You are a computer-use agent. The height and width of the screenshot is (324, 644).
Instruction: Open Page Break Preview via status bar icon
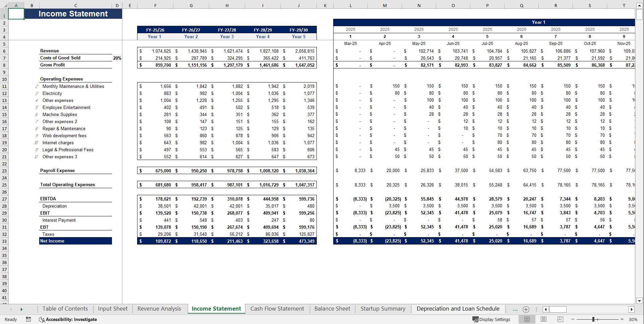560,319
